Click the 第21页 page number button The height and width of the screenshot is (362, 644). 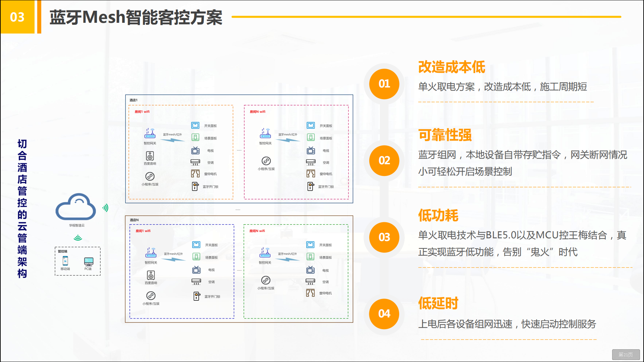click(x=626, y=355)
